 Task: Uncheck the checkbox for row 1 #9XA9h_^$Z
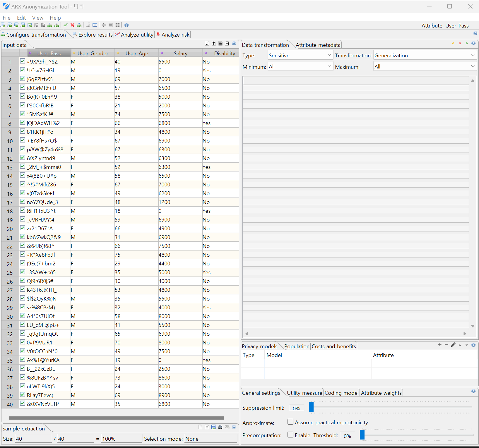[x=23, y=61]
